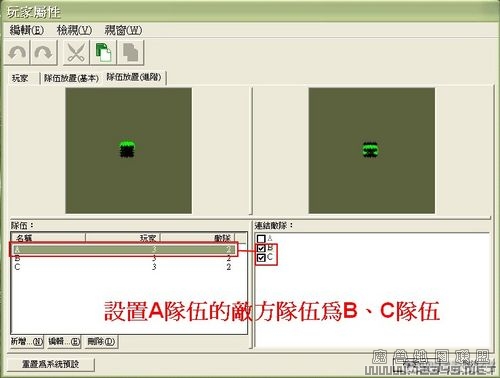The width and height of the screenshot is (500, 378).
Task: Click the Redo arrow icon
Action: (x=44, y=52)
